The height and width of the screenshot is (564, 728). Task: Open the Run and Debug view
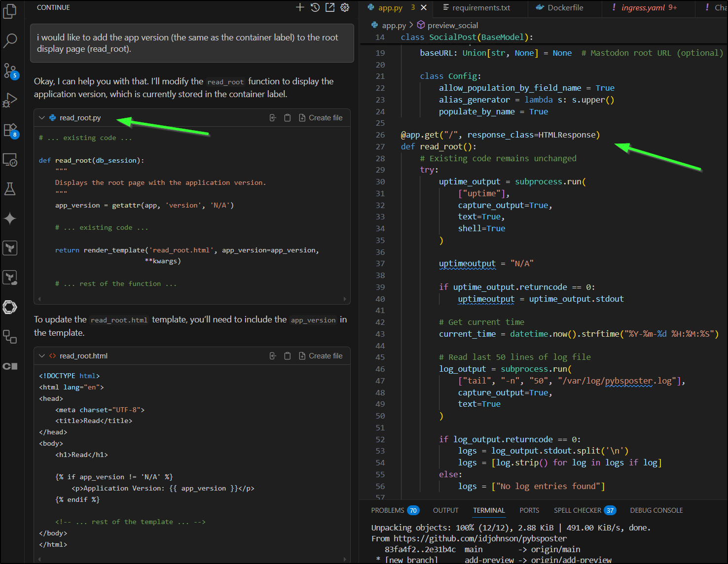(x=10, y=101)
